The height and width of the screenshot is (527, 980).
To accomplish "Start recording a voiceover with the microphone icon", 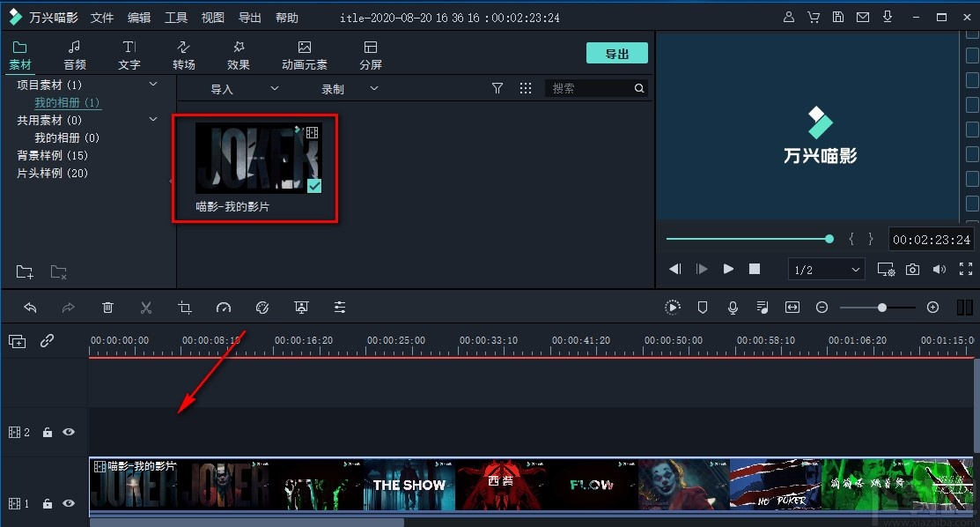I will click(732, 307).
